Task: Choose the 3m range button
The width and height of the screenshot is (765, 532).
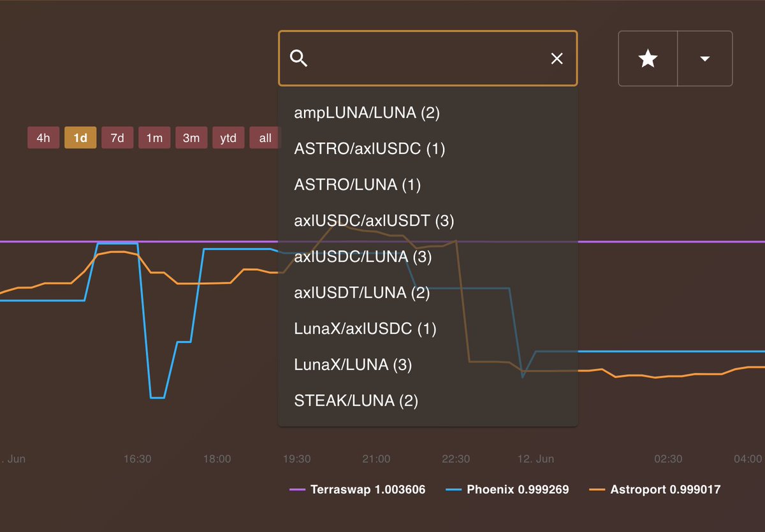Action: click(x=191, y=138)
